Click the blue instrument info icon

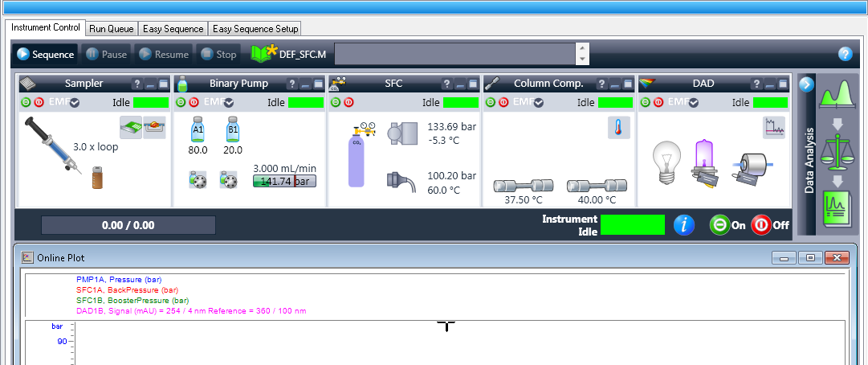(683, 225)
